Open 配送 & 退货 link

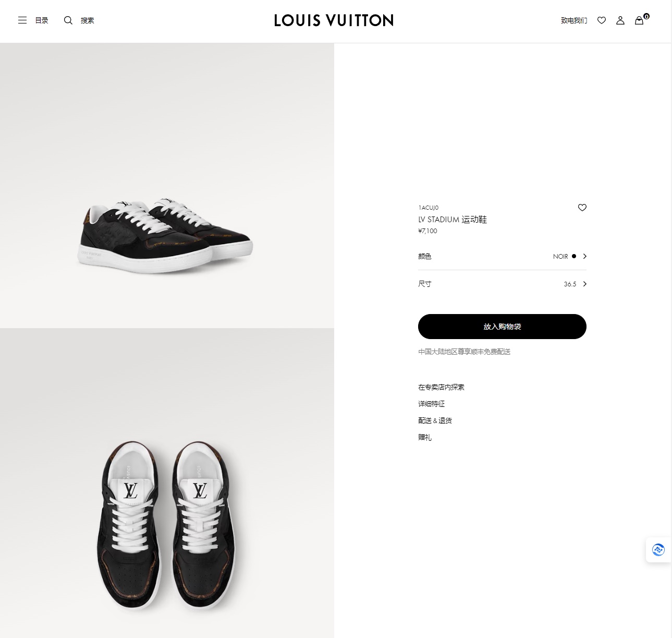pos(435,420)
